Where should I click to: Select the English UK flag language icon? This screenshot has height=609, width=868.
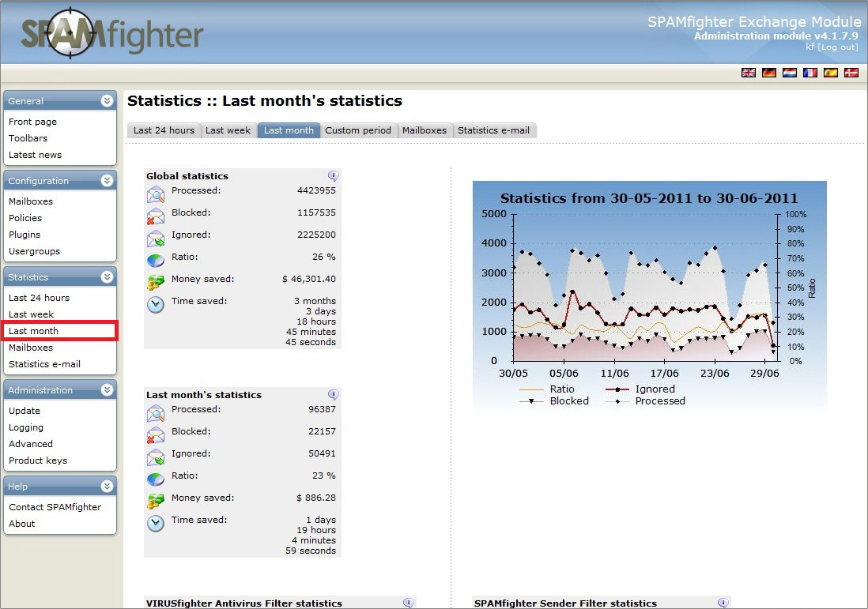pos(749,73)
